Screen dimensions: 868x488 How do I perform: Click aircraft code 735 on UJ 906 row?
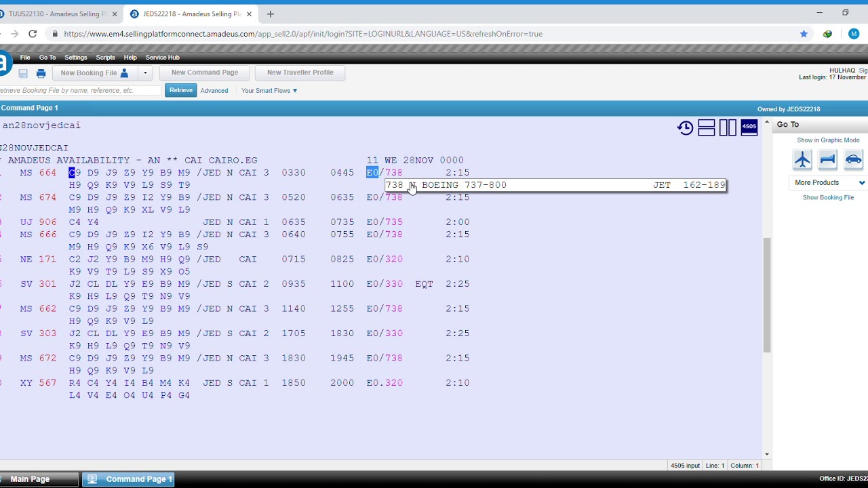394,222
